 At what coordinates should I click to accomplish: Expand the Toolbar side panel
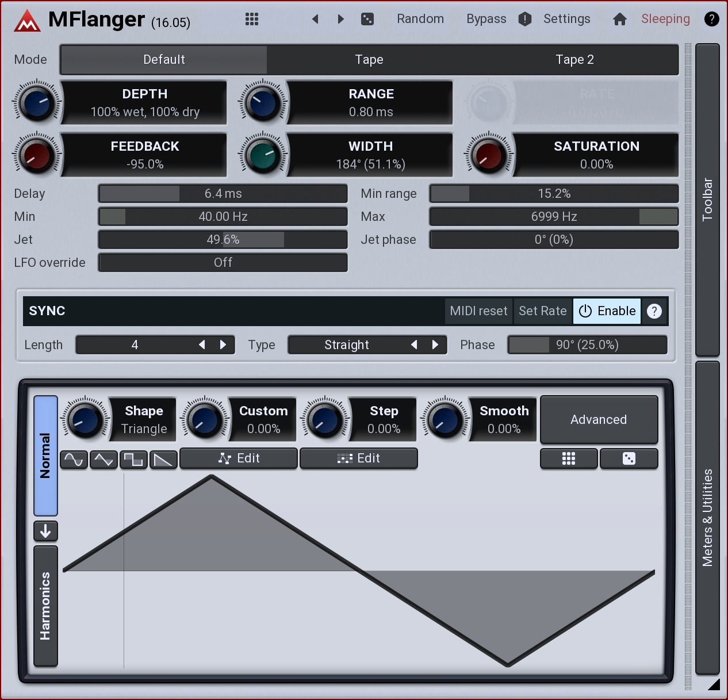tap(708, 200)
